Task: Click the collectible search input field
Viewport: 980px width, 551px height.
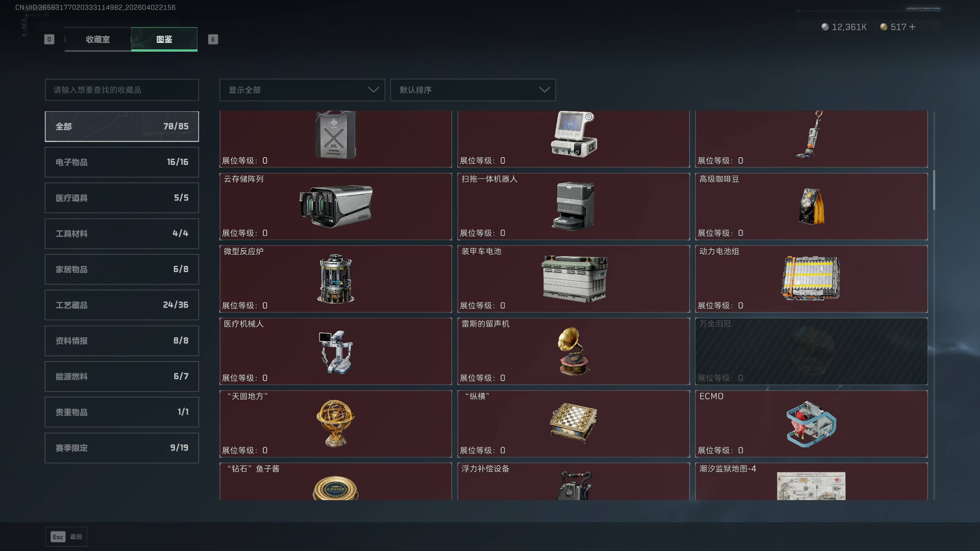Action: pos(122,90)
